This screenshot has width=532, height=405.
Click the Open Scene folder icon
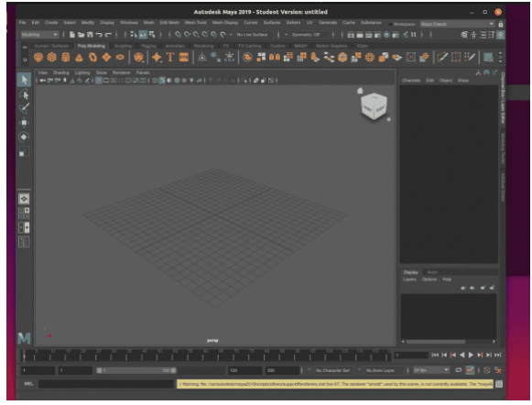click(81, 35)
